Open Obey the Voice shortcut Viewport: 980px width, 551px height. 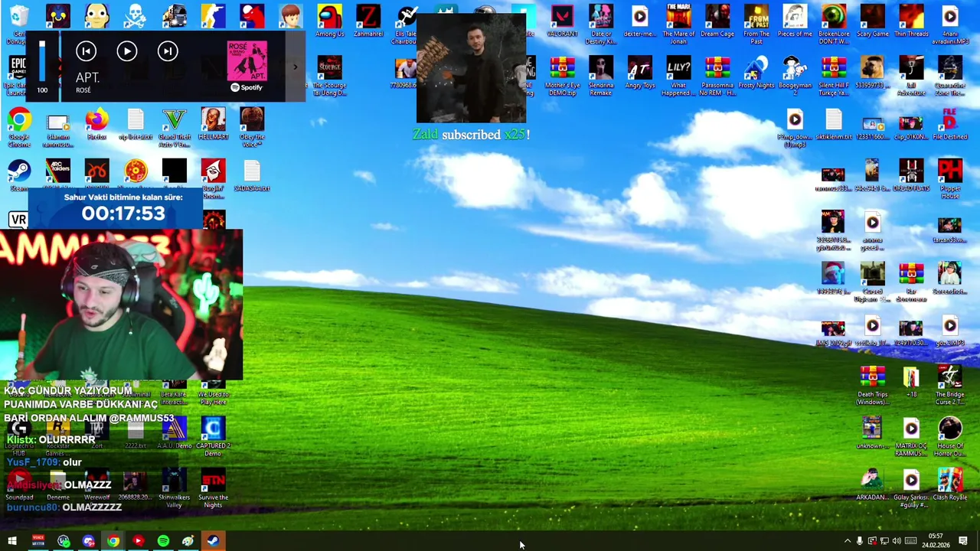pos(252,128)
